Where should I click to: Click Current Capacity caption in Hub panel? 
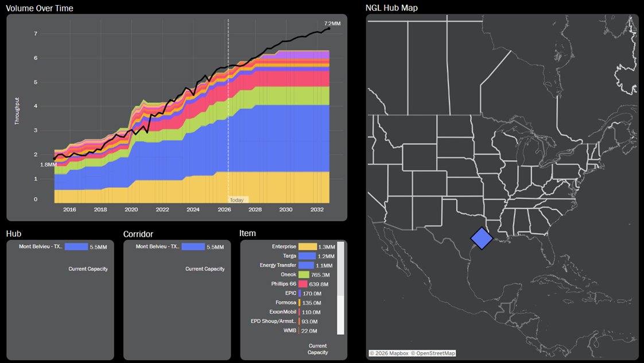88,269
